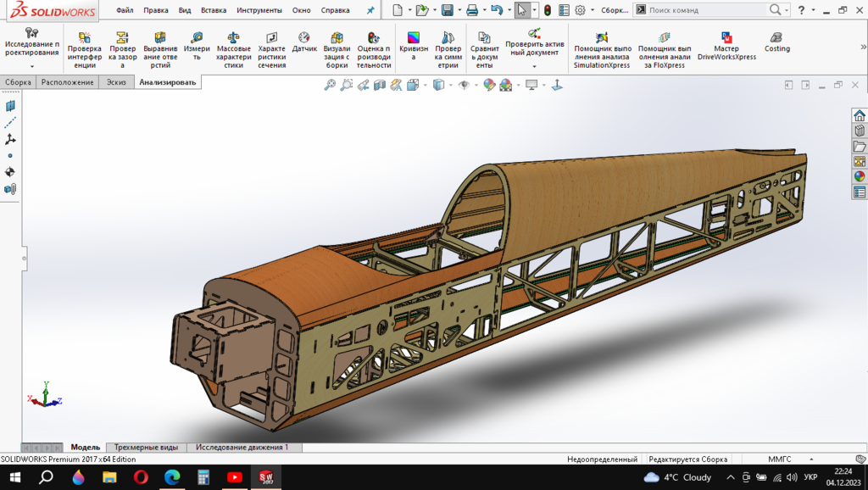Click the Zoom to Fit icon

point(331,85)
